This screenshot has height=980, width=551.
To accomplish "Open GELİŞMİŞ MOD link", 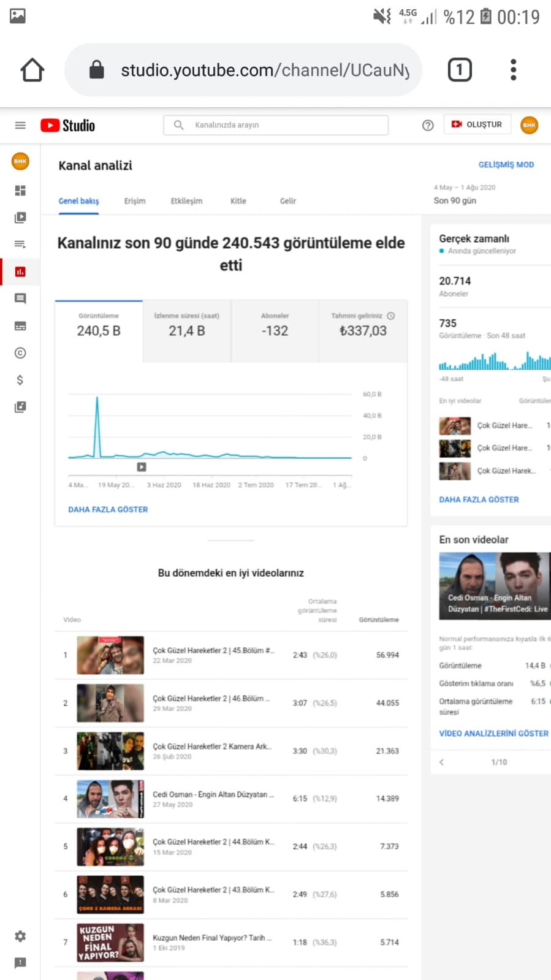I will coord(506,164).
